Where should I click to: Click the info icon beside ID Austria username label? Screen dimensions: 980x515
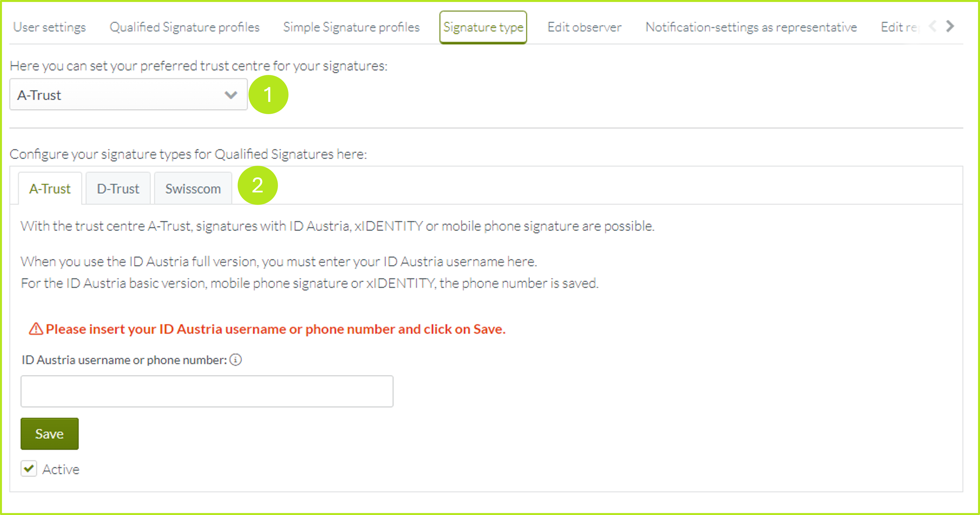[x=235, y=360]
